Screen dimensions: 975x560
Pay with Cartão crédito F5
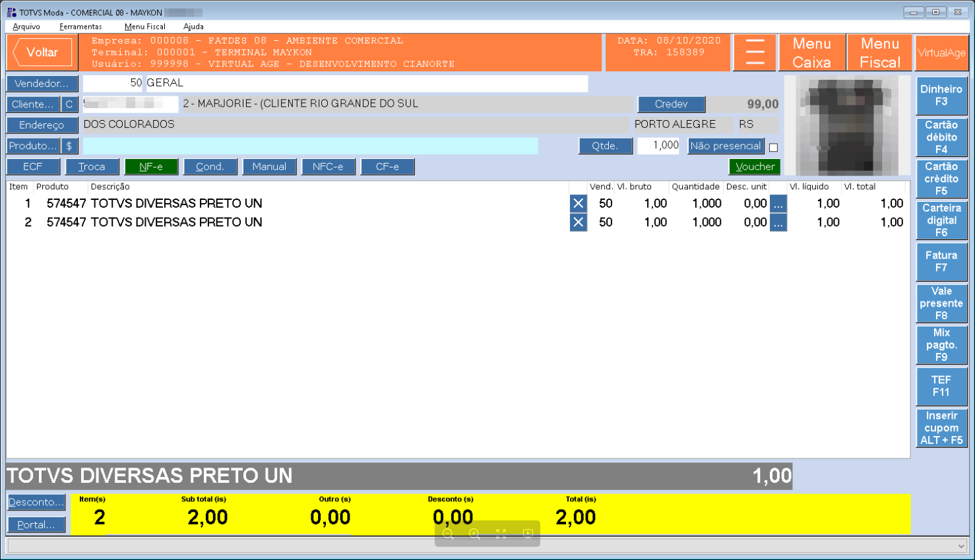(x=941, y=179)
